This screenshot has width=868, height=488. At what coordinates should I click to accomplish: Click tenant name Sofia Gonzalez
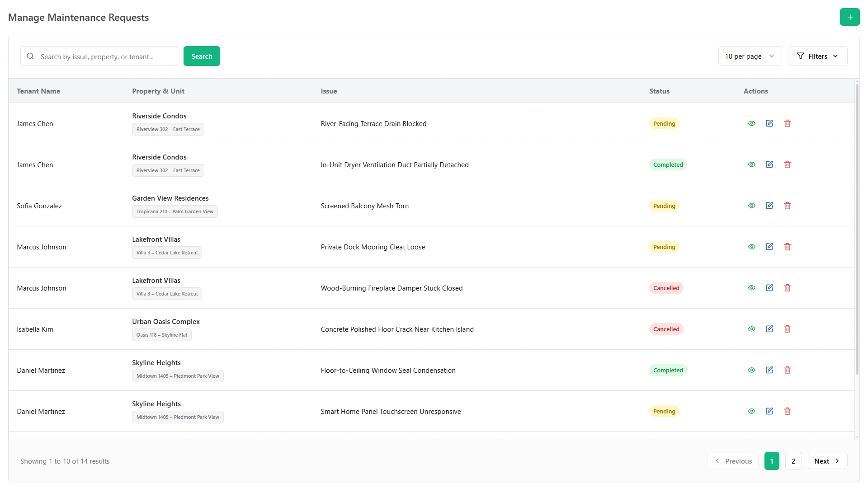(39, 206)
